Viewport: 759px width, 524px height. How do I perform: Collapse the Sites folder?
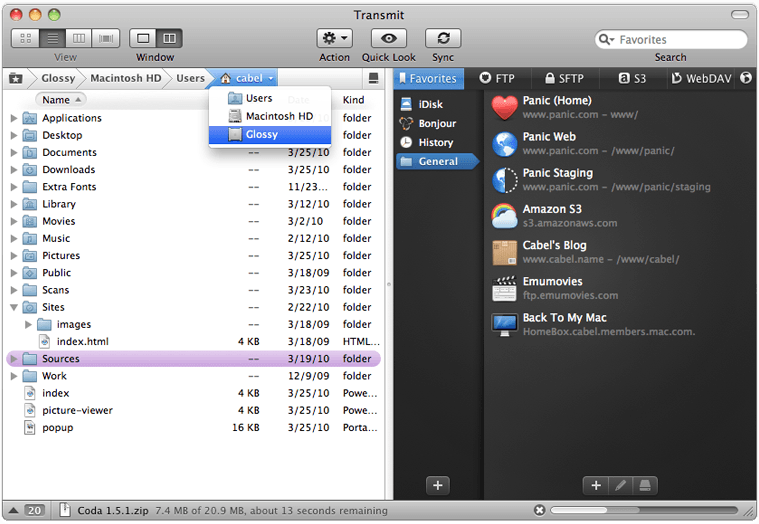(x=13, y=307)
